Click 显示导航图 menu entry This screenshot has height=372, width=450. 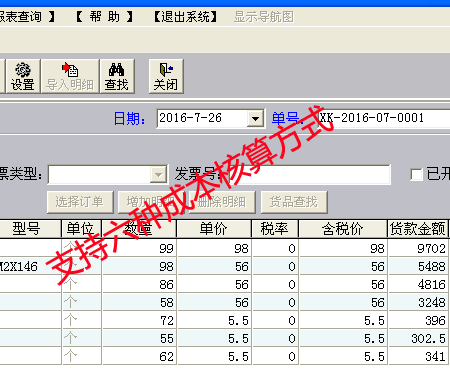[264, 16]
